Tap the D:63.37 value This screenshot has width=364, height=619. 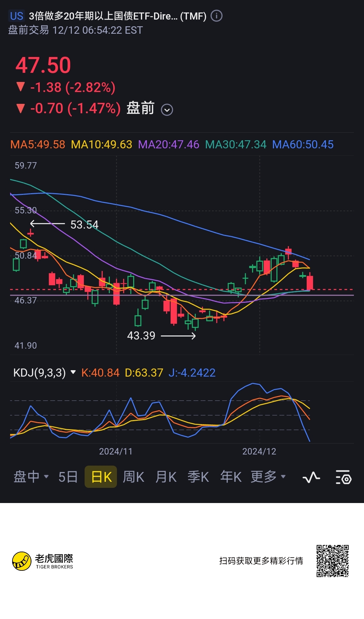click(x=144, y=373)
